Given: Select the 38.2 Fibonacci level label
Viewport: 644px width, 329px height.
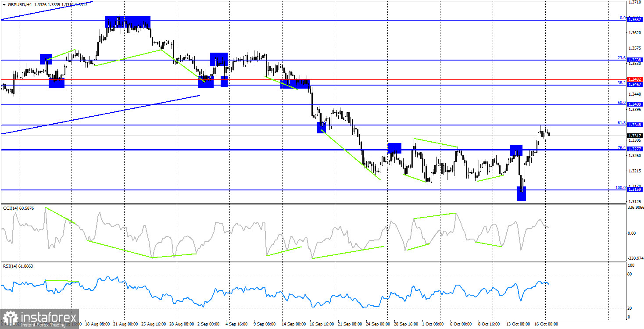Looking at the screenshot, I should tap(621, 82).
